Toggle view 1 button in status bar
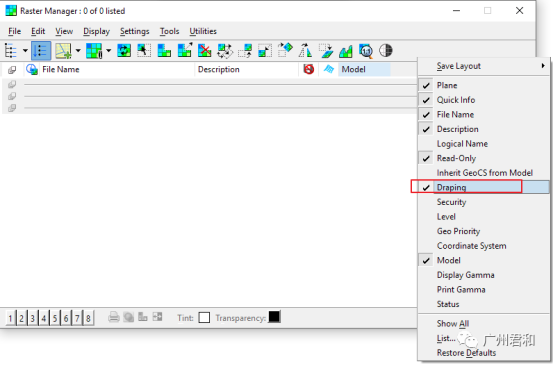 [10, 318]
